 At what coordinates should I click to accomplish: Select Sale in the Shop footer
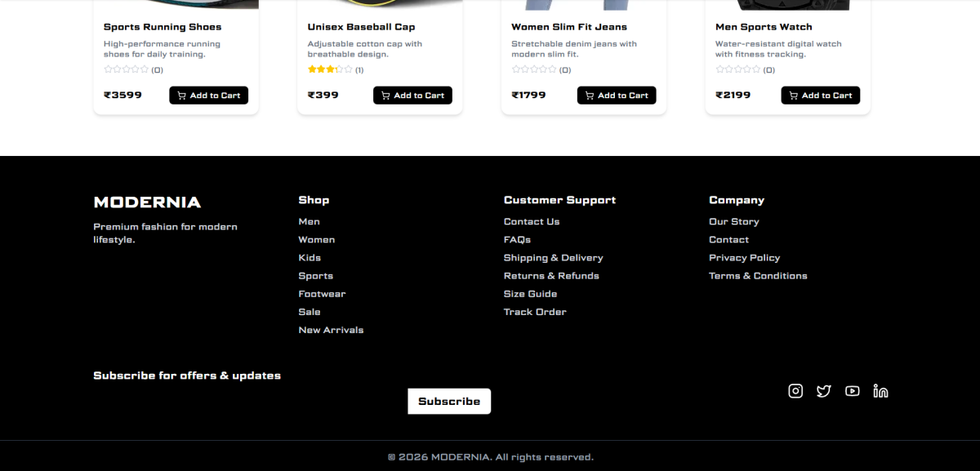click(310, 312)
